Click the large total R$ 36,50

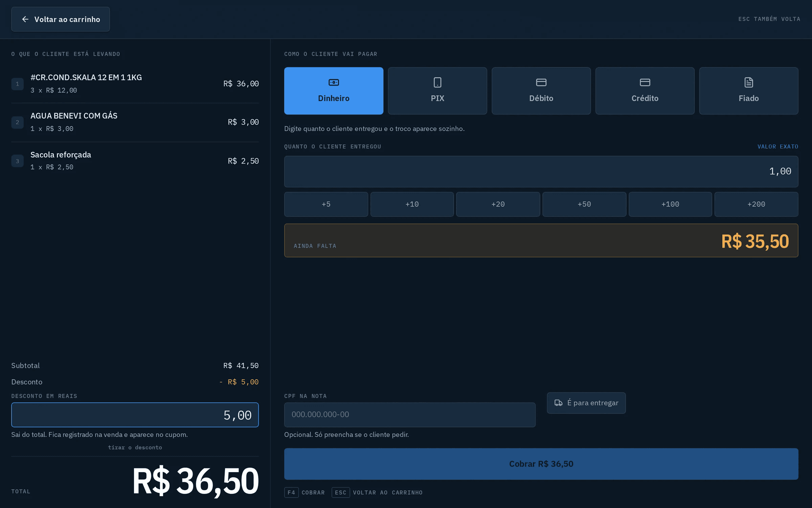196,481
